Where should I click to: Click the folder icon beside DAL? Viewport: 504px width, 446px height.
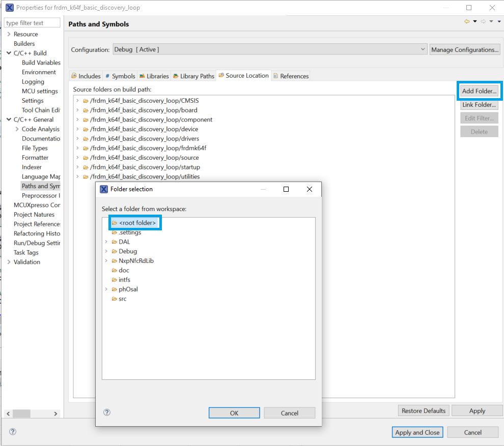114,242
